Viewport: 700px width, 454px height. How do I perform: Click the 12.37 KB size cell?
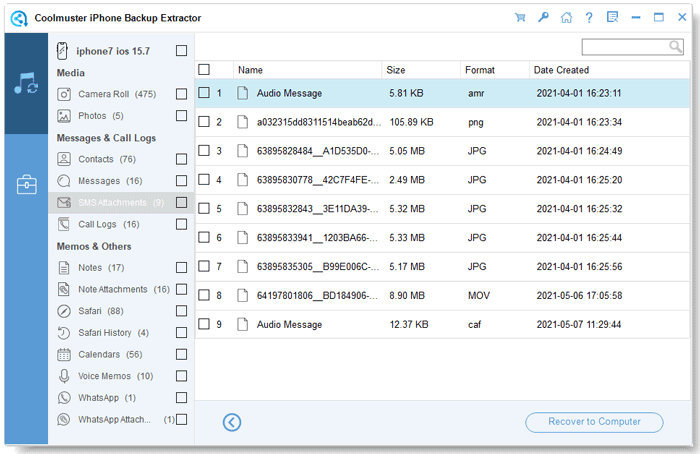point(408,325)
